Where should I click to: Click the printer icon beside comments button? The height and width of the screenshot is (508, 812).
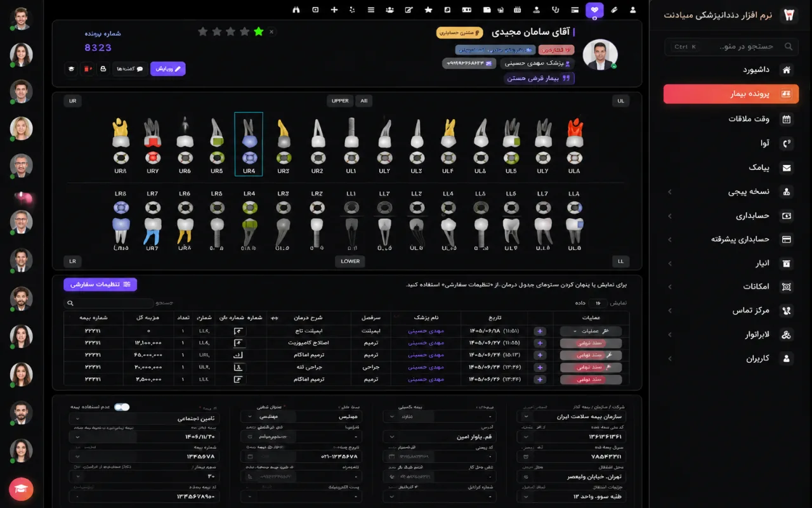[103, 68]
